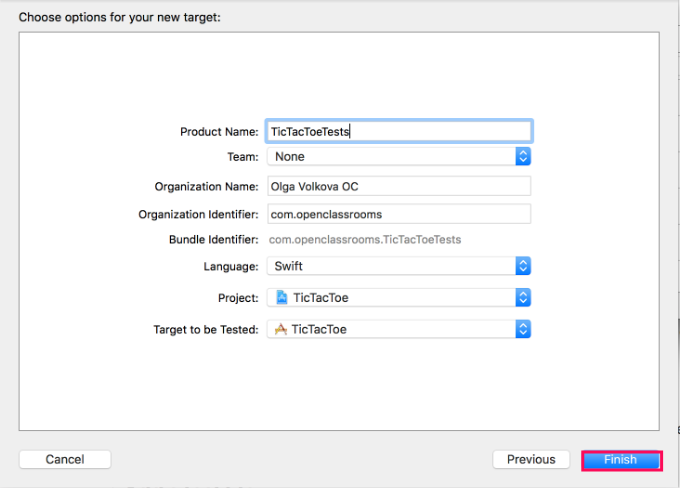Click the Project popup blue arrow button
This screenshot has width=680, height=488.
tap(523, 298)
